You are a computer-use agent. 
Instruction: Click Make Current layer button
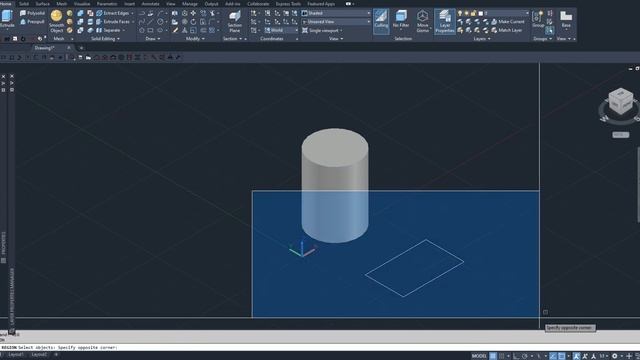(508, 22)
